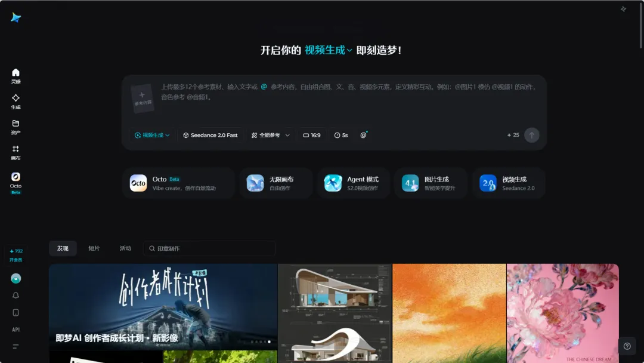The height and width of the screenshot is (363, 644).
Task: Click the Agent 模式 card icon
Action: point(333,183)
